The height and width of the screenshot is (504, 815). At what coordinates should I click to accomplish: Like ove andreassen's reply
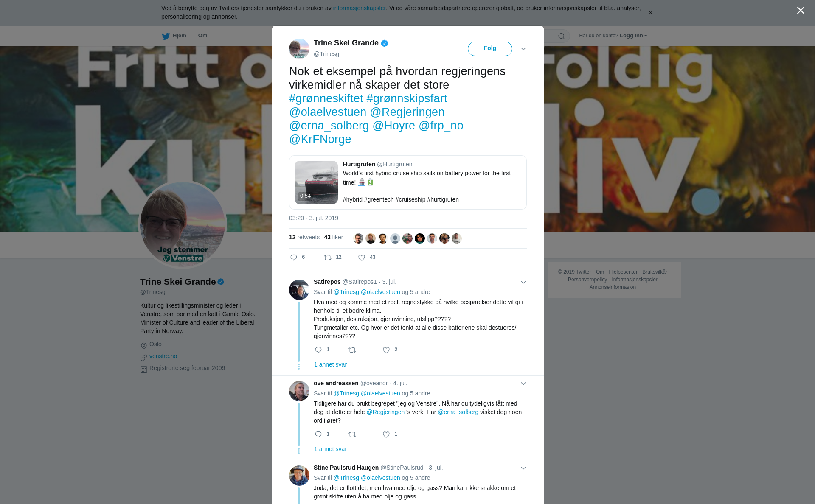pos(386,434)
